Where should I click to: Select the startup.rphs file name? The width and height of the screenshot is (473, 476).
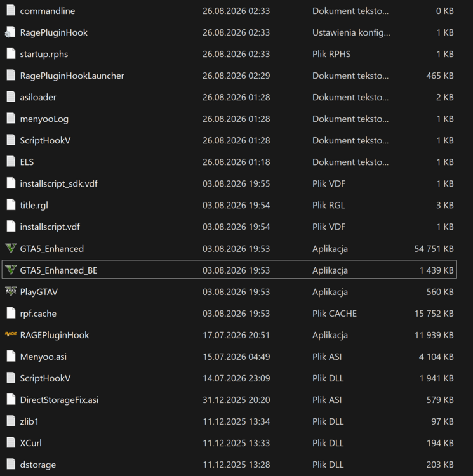[x=44, y=54]
